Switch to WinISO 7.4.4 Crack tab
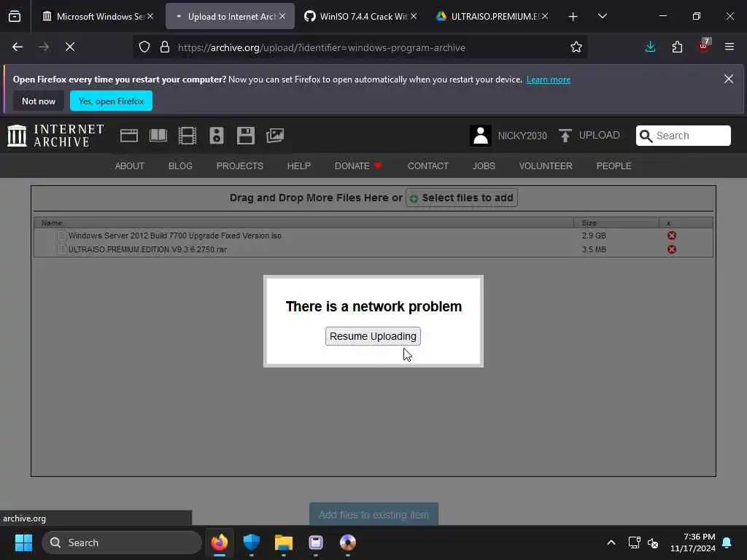This screenshot has height=560, width=747. [x=361, y=16]
